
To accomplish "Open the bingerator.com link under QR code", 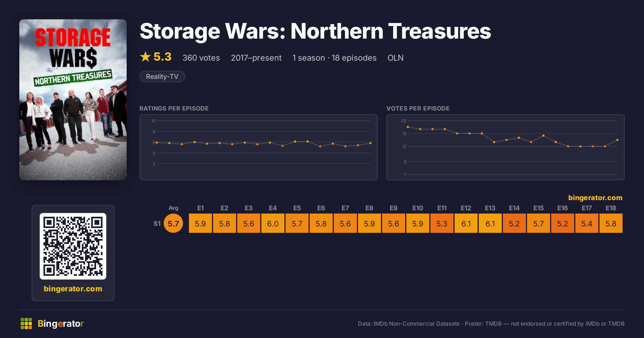I will point(73,289).
